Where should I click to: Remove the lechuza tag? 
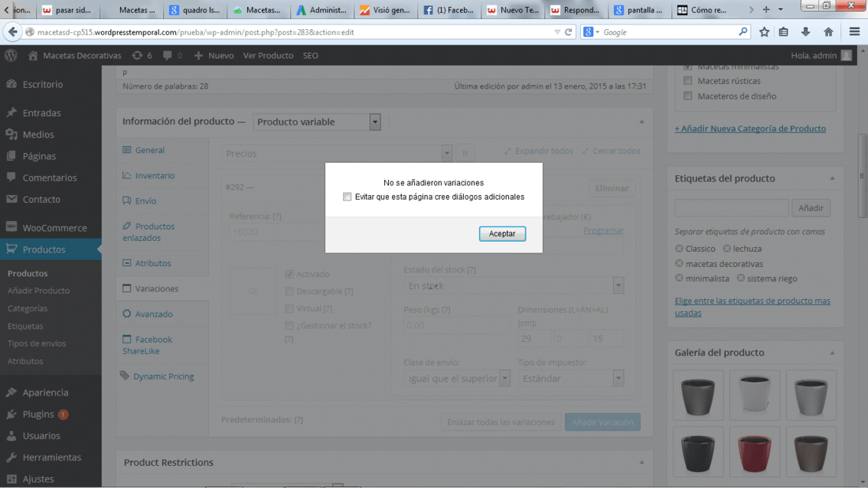click(727, 249)
